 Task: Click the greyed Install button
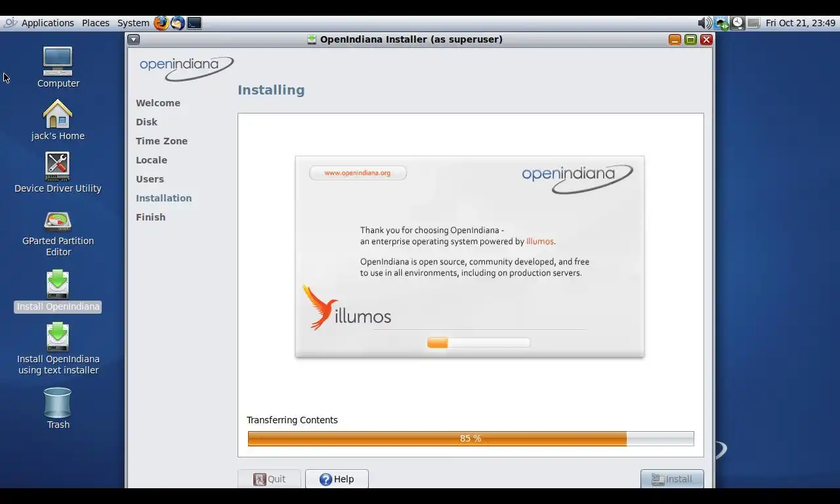tap(672, 479)
